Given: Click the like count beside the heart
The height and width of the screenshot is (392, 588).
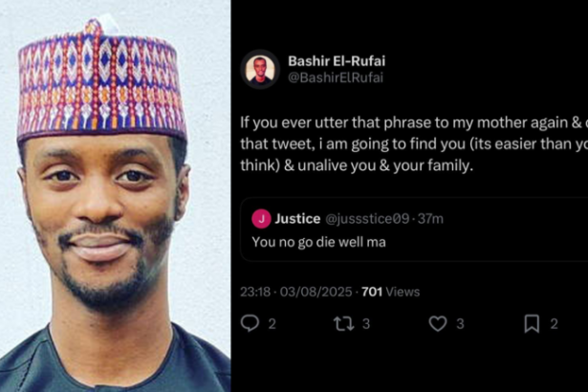Looking at the screenshot, I should coord(459,324).
